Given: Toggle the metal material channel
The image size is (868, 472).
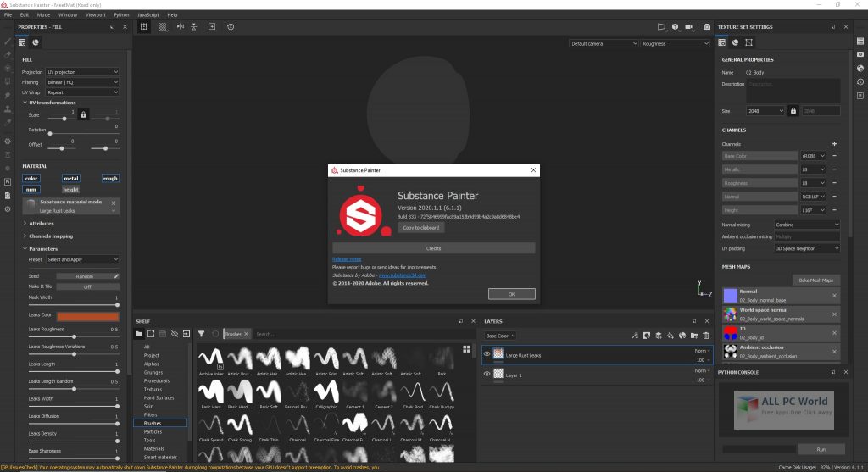Looking at the screenshot, I should [71, 178].
